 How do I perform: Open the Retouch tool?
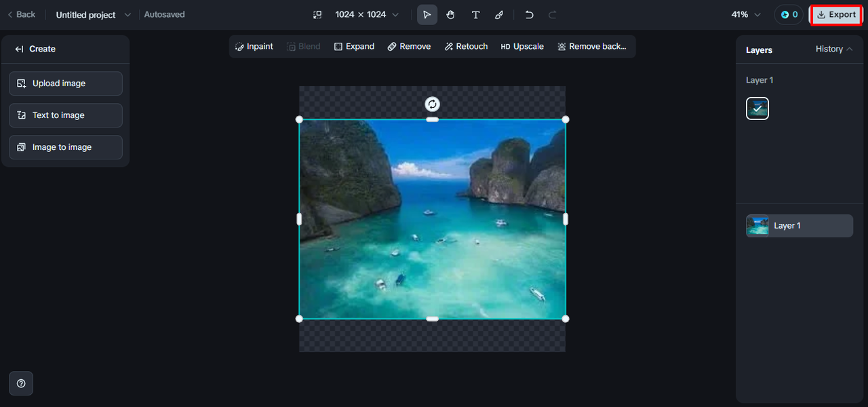point(467,46)
